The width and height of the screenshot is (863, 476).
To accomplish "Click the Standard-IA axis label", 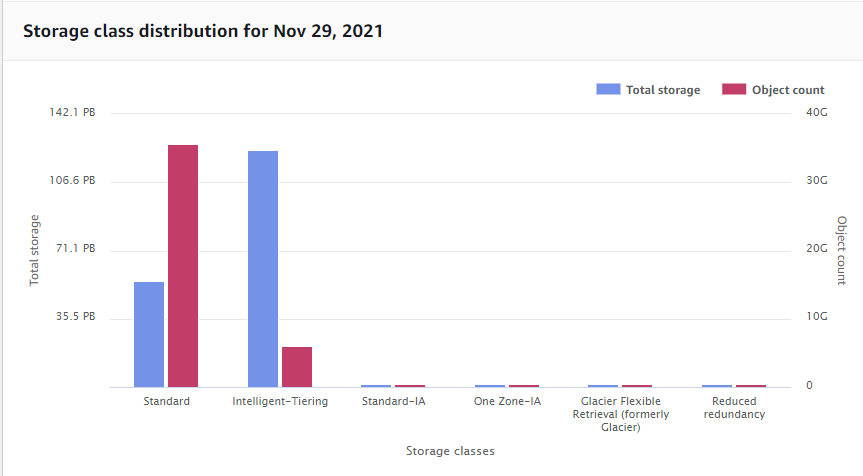I will click(393, 401).
